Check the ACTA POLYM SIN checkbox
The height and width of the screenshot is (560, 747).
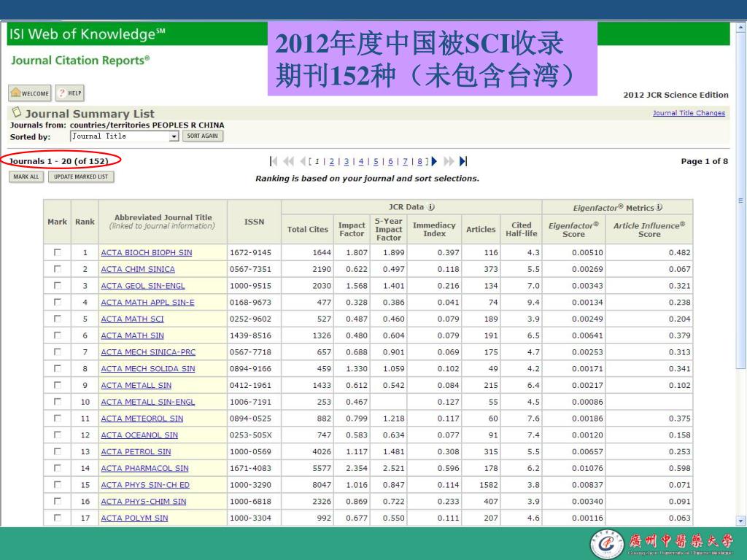(x=58, y=518)
